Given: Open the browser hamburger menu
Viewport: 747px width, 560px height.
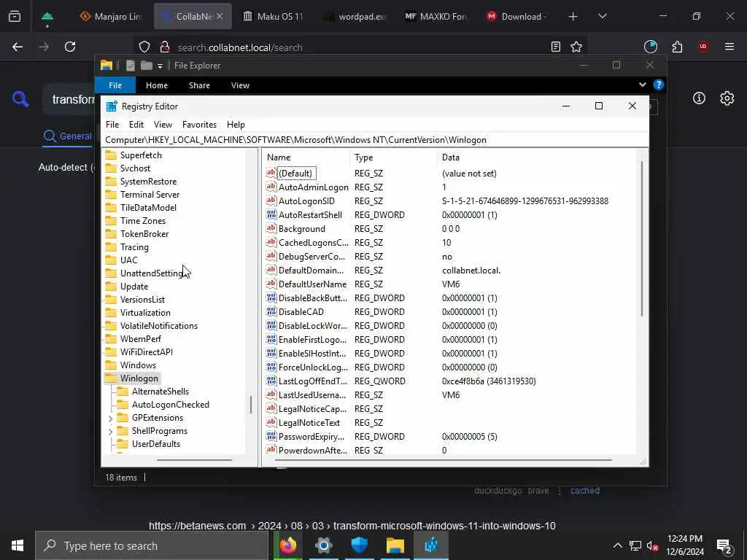Looking at the screenshot, I should tap(729, 47).
